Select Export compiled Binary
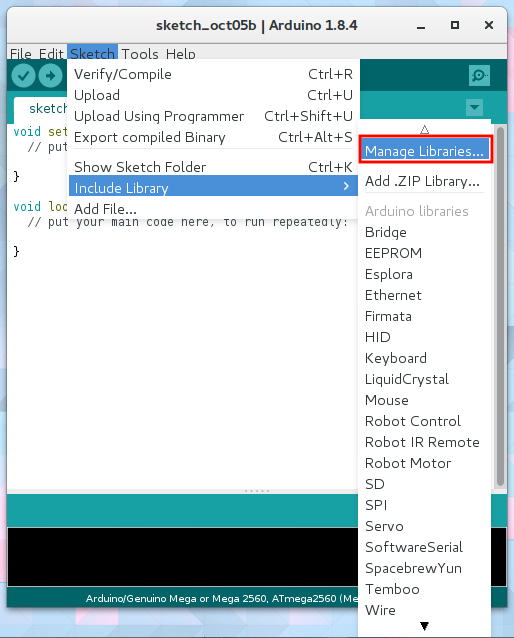This screenshot has height=638, width=514. [213, 138]
